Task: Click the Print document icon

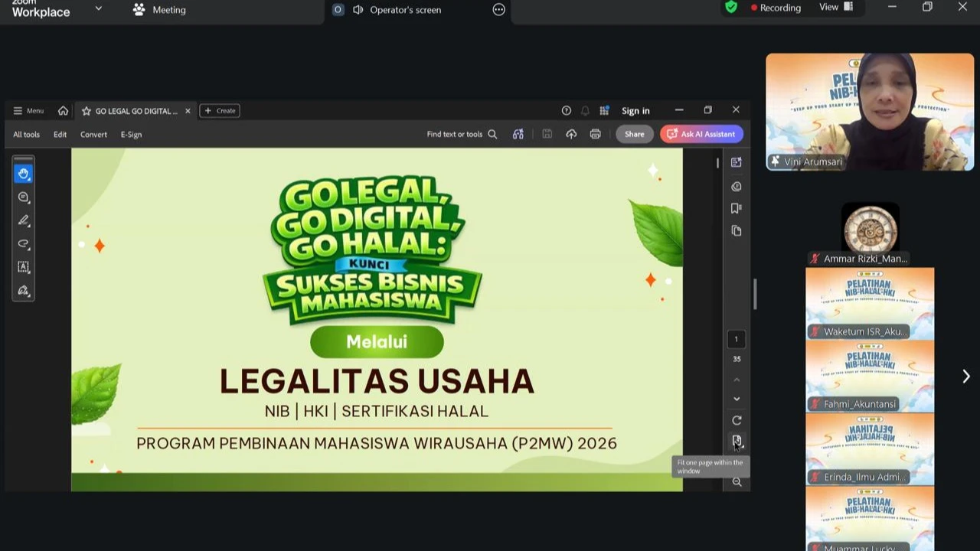Action: (x=595, y=134)
